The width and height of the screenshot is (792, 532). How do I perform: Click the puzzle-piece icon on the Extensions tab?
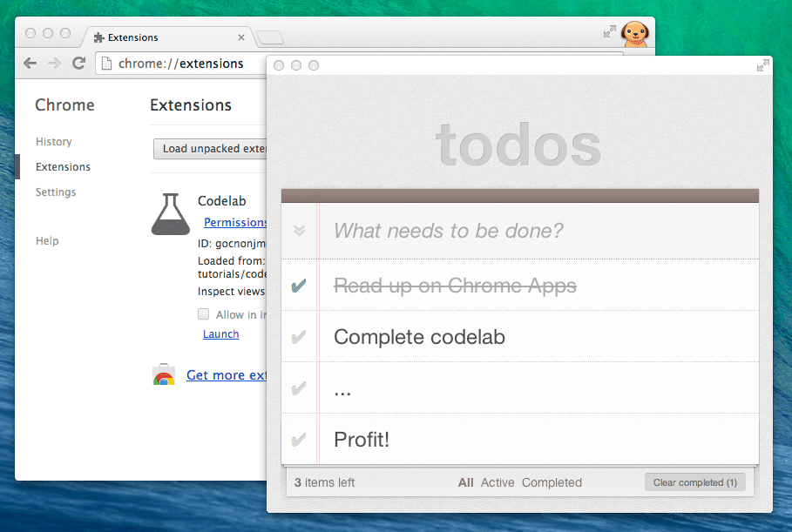[98, 37]
